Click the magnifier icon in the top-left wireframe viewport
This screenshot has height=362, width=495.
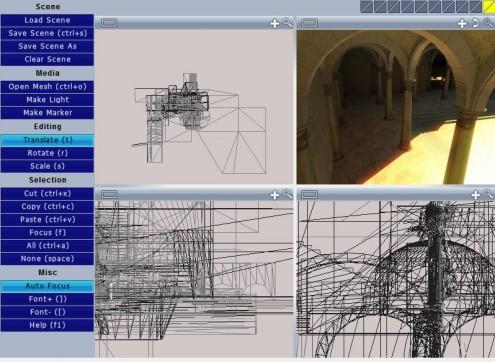click(x=287, y=23)
